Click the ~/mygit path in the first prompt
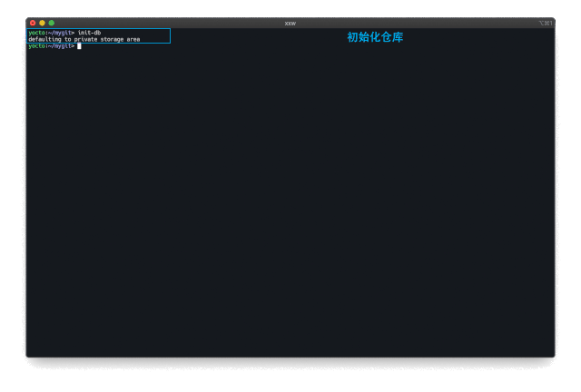This screenshot has width=581, height=392. [x=60, y=33]
